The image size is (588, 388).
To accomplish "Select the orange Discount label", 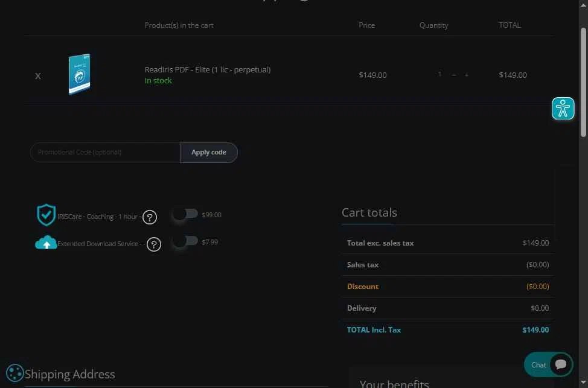I will tap(363, 287).
